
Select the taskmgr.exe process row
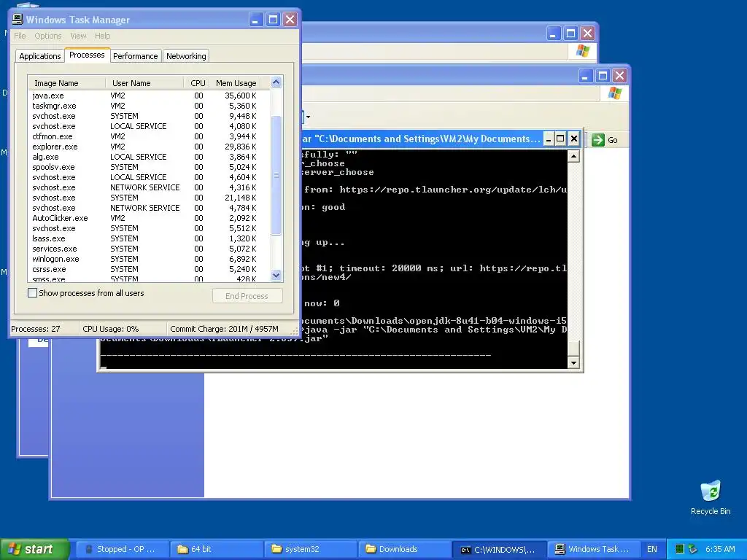coord(149,106)
